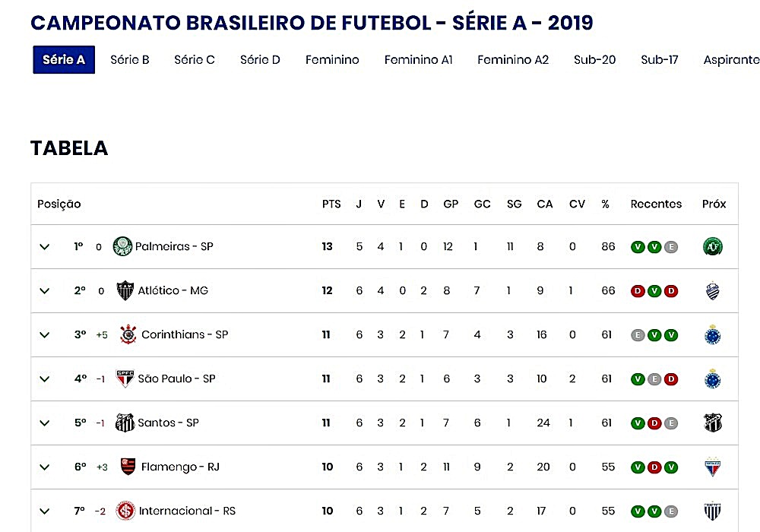Image resolution: width=760 pixels, height=532 pixels.
Task: Open Palmeiras next opponent crest in Próx column
Action: (x=713, y=246)
